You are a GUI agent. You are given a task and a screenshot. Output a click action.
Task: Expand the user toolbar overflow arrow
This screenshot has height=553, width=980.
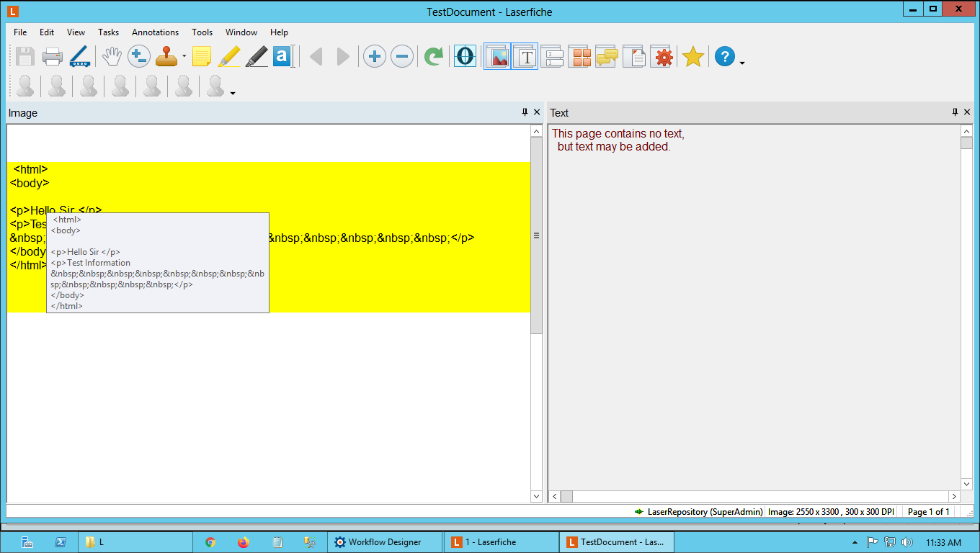point(233,93)
